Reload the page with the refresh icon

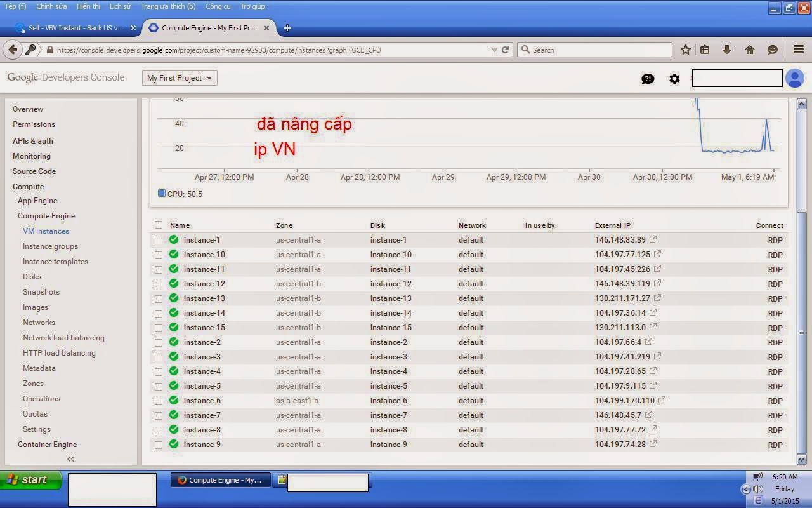tap(506, 50)
